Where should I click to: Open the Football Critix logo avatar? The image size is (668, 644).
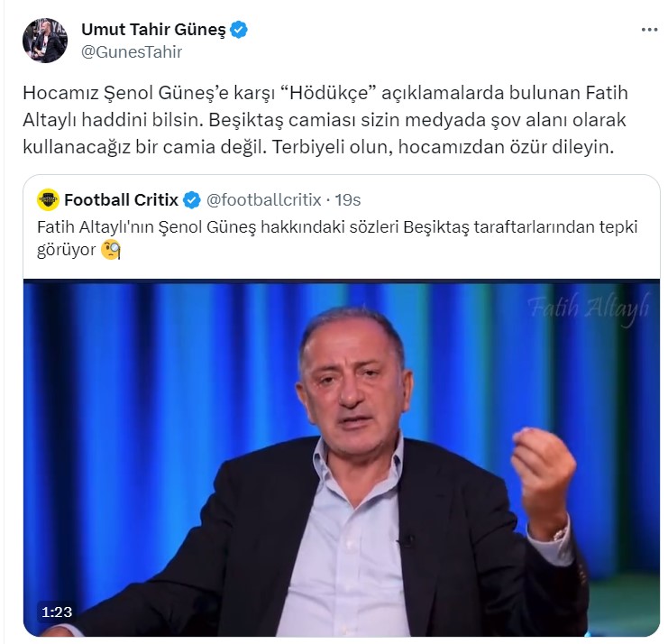tap(48, 199)
